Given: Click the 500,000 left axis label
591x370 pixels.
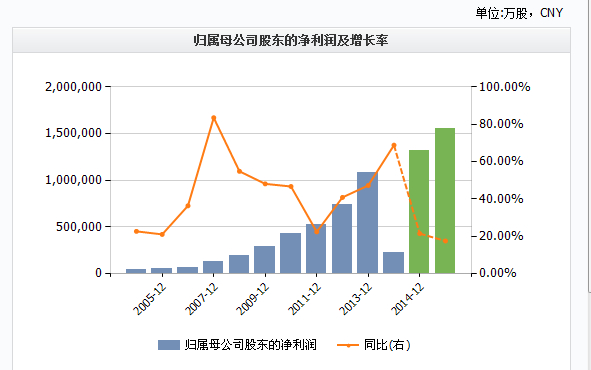Looking at the screenshot, I should pyautogui.click(x=79, y=227).
